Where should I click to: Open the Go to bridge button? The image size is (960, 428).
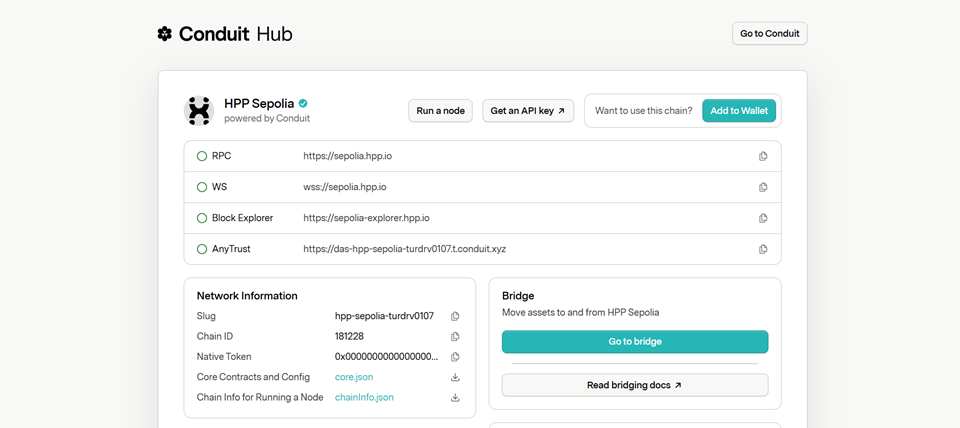tap(635, 342)
